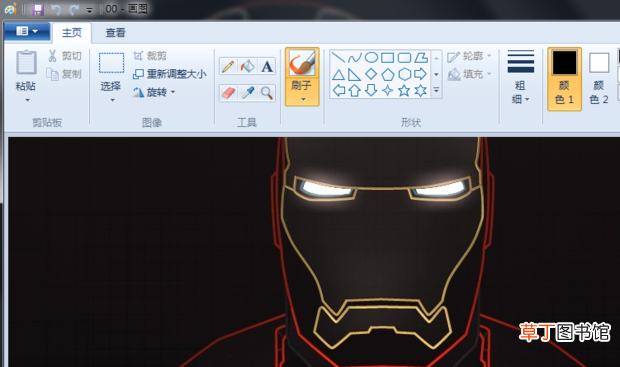Choose the Right triangle shape
This screenshot has height=367, width=620.
tap(355, 74)
